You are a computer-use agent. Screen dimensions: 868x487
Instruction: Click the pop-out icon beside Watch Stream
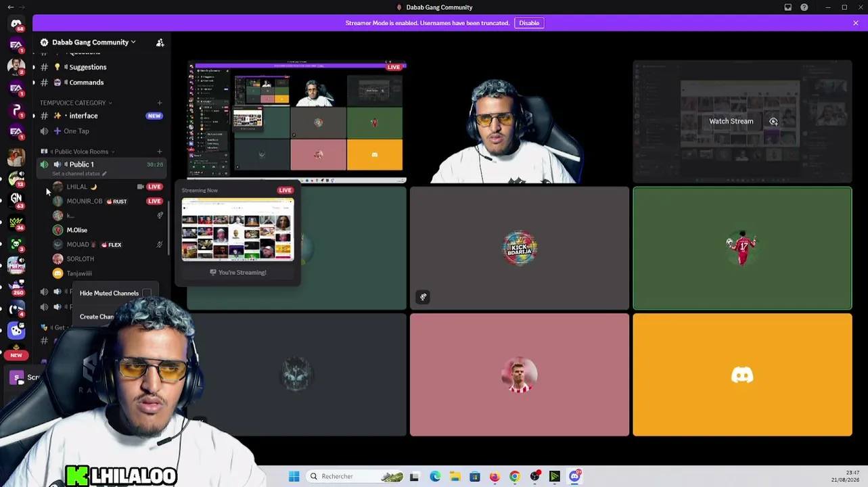pyautogui.click(x=773, y=122)
